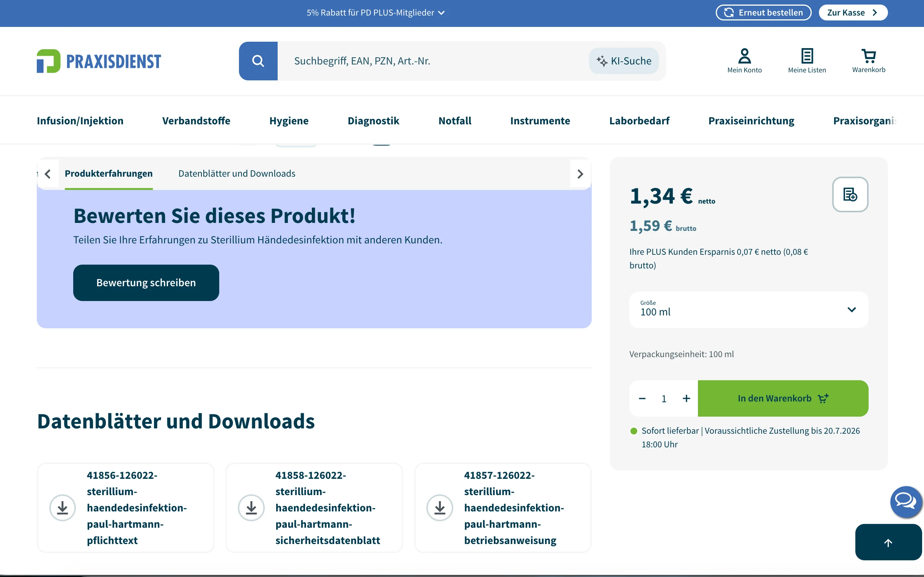
Task: Open 41858 sicherheitsdatenblatt download link
Action: tap(328, 508)
